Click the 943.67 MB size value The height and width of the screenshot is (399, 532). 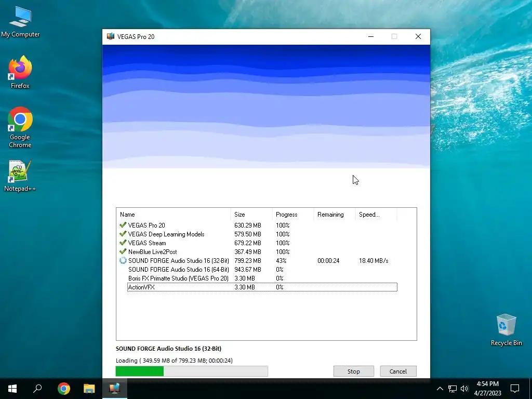click(248, 270)
